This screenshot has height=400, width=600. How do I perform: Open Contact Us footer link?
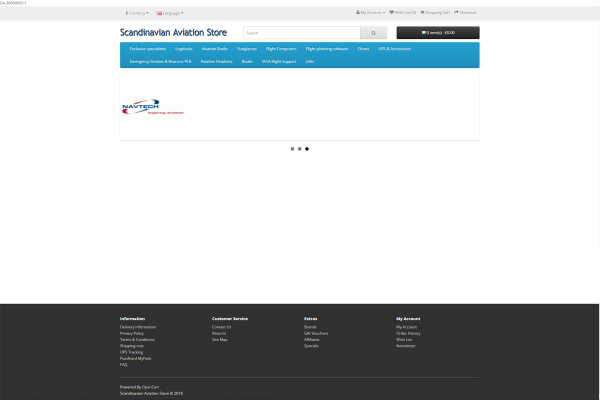[x=222, y=327]
